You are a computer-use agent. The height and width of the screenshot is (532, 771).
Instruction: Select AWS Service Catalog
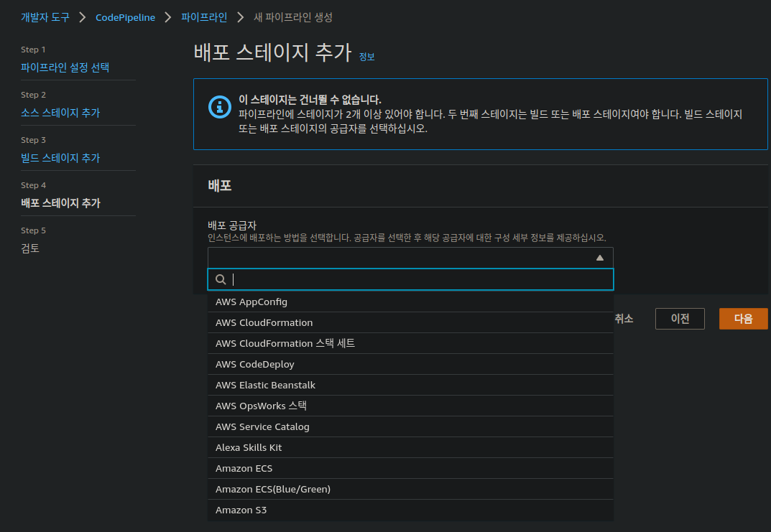coord(410,427)
